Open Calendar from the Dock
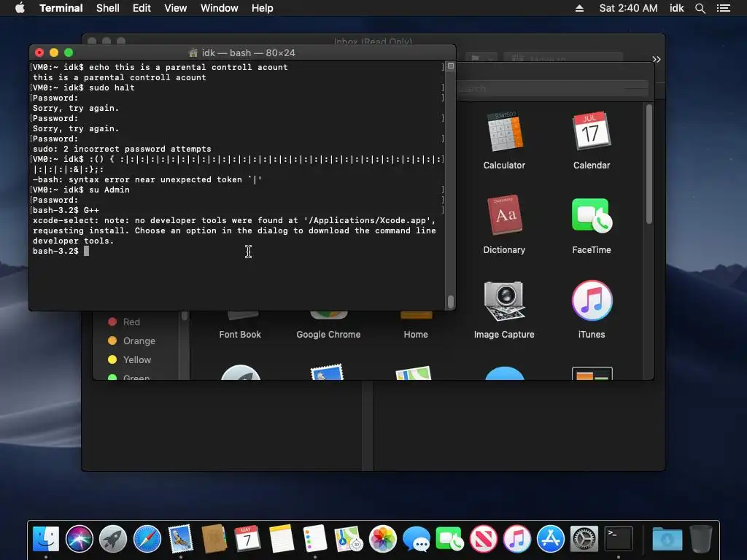Viewport: 747px width, 560px height. point(247,539)
